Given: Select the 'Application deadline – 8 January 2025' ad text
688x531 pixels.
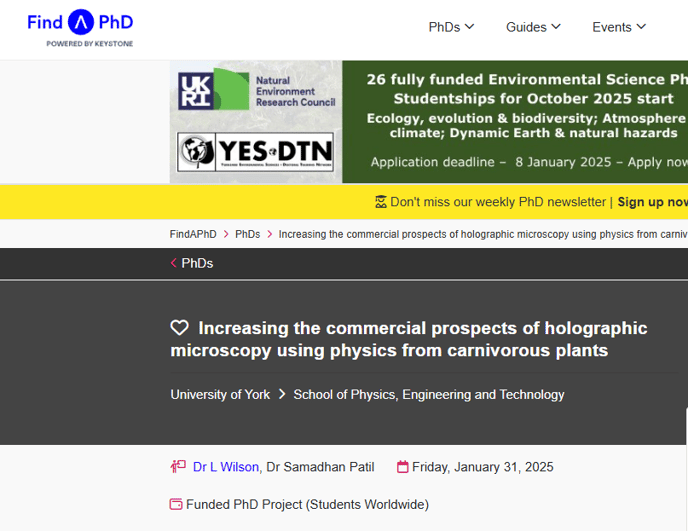Looking at the screenshot, I should pos(491,162).
